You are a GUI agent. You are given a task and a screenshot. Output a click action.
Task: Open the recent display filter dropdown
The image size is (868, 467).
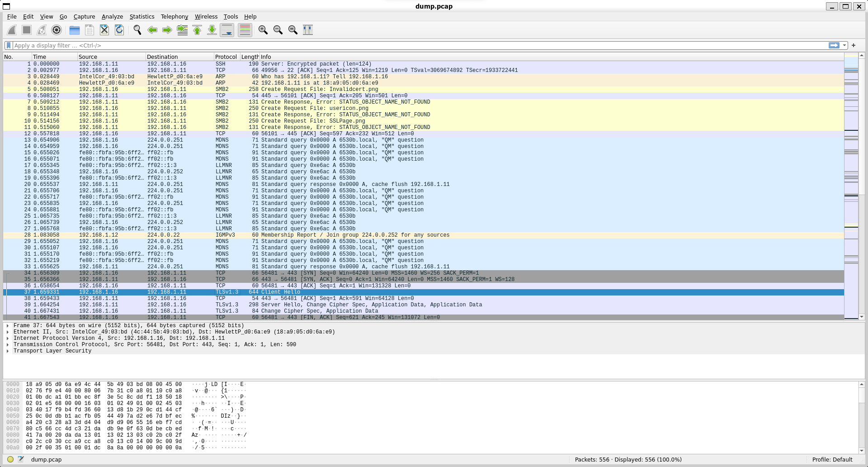tap(844, 45)
